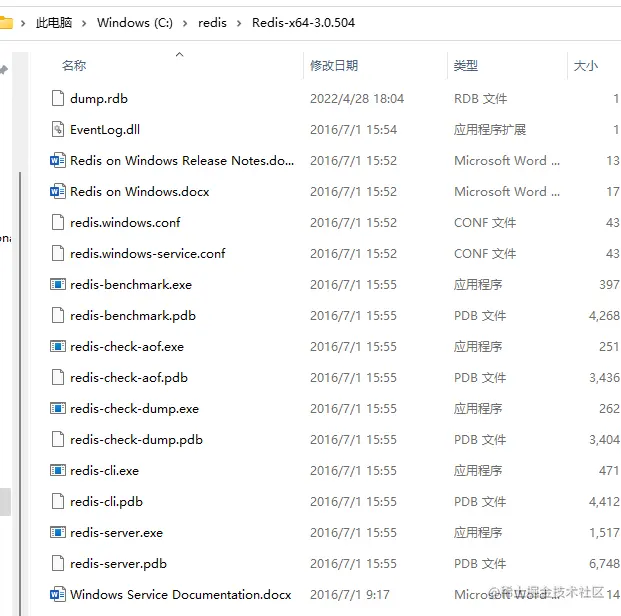The image size is (621, 616).
Task: Sort by 类型 column header
Action: [466, 65]
